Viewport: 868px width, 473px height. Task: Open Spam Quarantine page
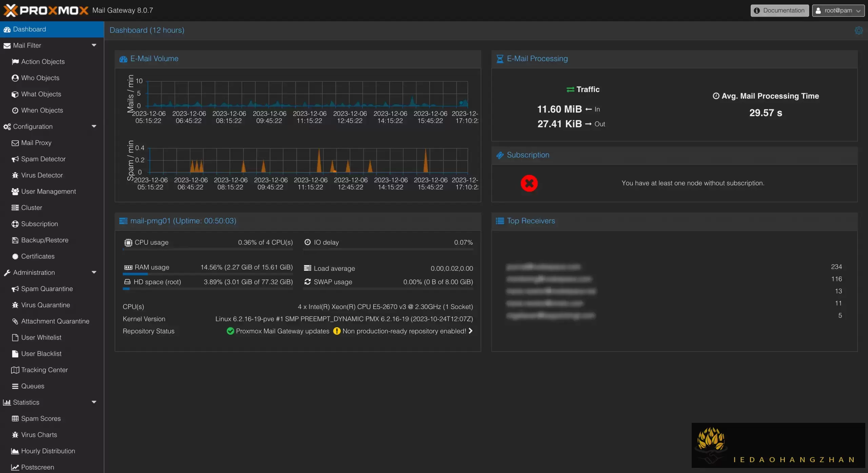pyautogui.click(x=52, y=289)
